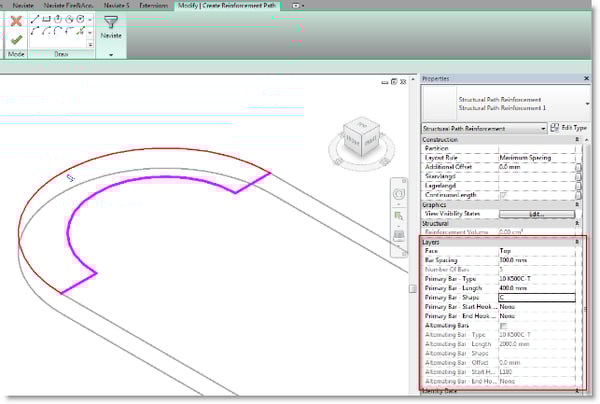Screen dimensions: 600x404
Task: Click associate parameter button for Lagrelengd row
Action: click(578, 186)
